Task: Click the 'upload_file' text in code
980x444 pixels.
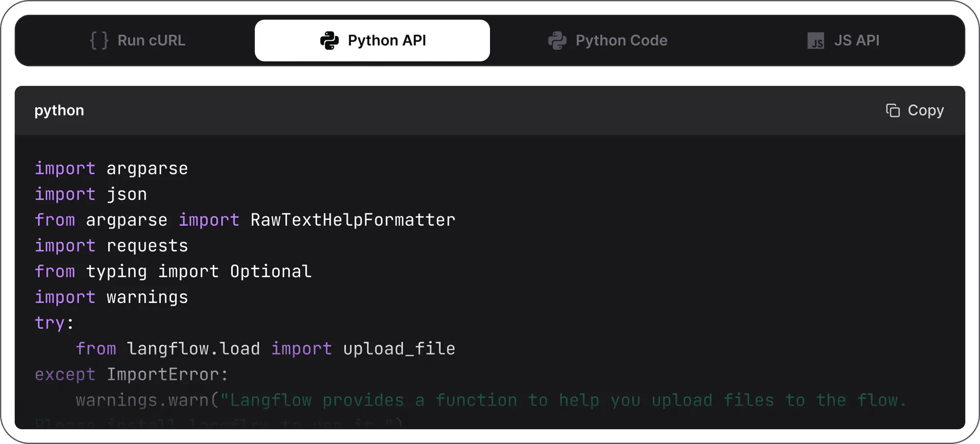Action: pos(399,349)
